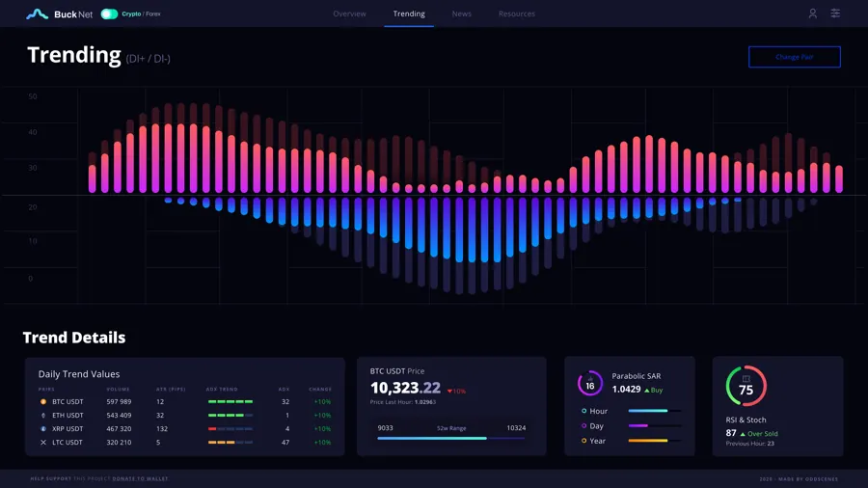The height and width of the screenshot is (488, 868).
Task: Click the BTC coin icon
Action: click(43, 402)
